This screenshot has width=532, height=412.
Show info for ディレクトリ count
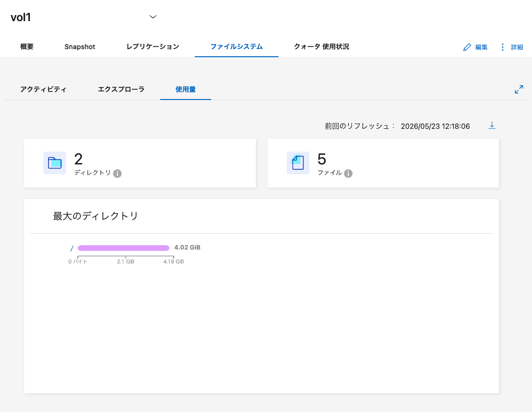click(117, 173)
